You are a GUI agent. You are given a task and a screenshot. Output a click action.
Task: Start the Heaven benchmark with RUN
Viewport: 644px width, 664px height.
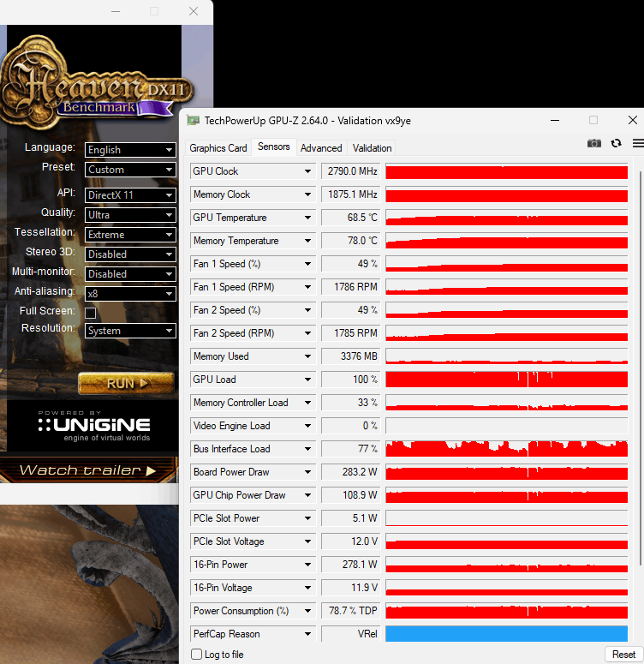click(126, 384)
